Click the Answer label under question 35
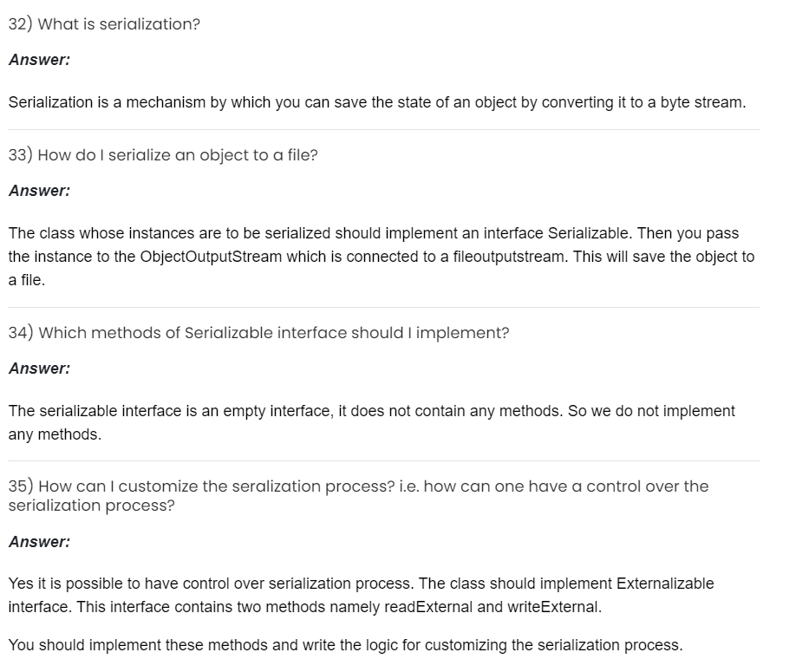This screenshot has height=672, width=796. (x=39, y=542)
